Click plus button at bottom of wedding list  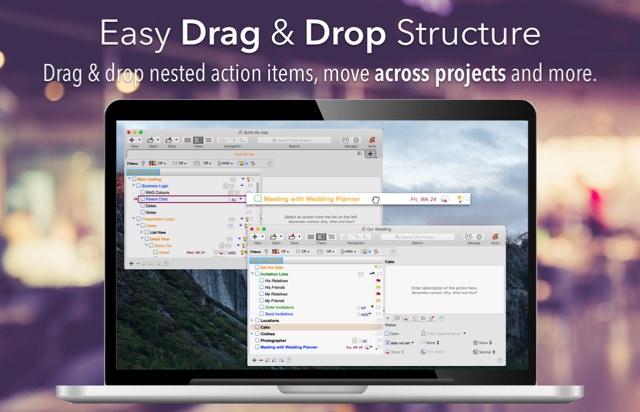(x=253, y=358)
